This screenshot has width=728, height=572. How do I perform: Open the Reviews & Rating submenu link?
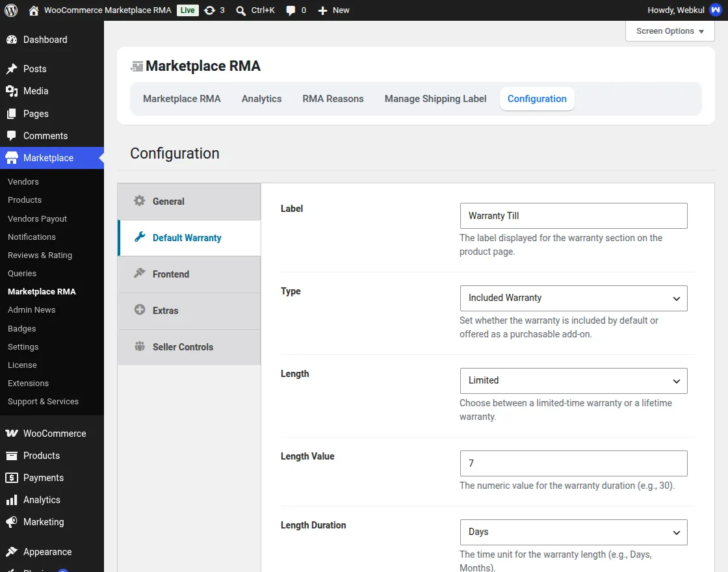point(40,255)
